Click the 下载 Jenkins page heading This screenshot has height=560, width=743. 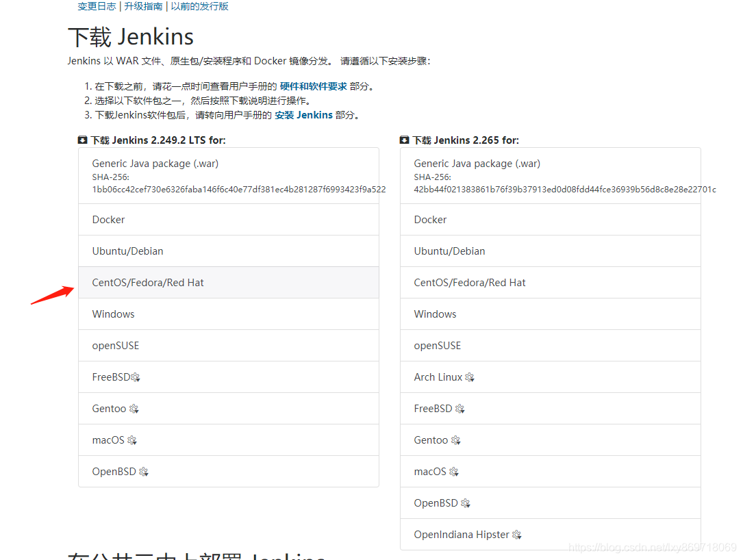[x=131, y=37]
